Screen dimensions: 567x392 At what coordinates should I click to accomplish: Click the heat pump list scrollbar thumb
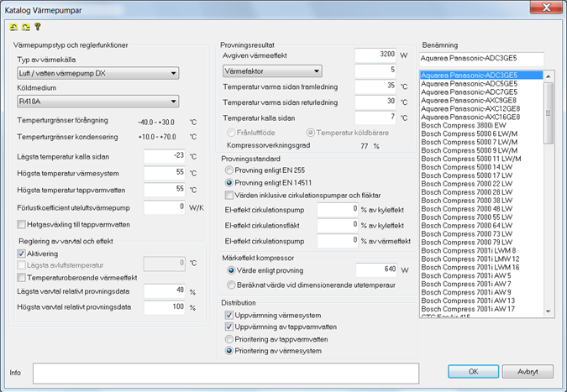549,113
